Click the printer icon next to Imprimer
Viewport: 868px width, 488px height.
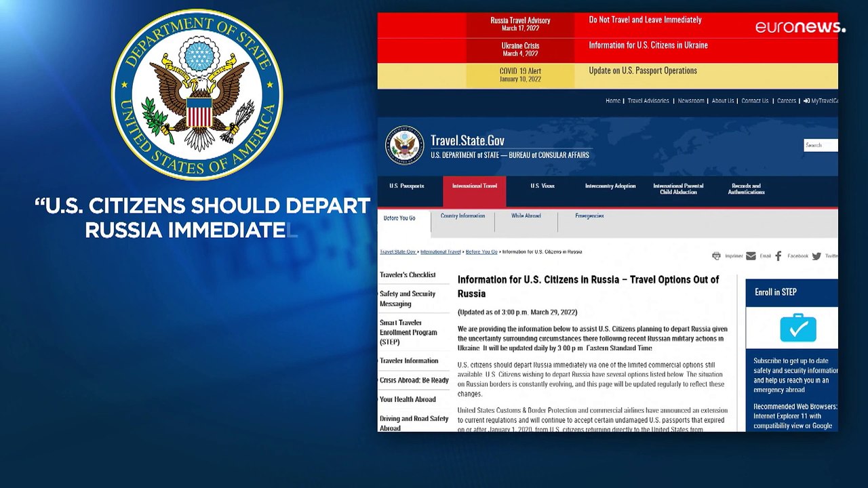pos(716,256)
